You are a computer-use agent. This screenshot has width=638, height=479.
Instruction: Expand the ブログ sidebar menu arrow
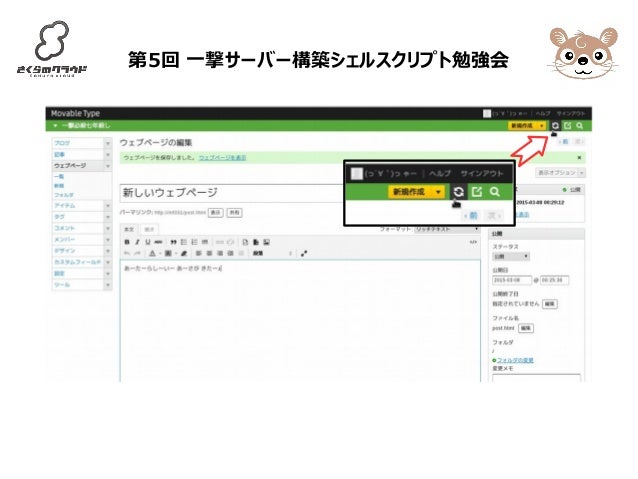108,143
